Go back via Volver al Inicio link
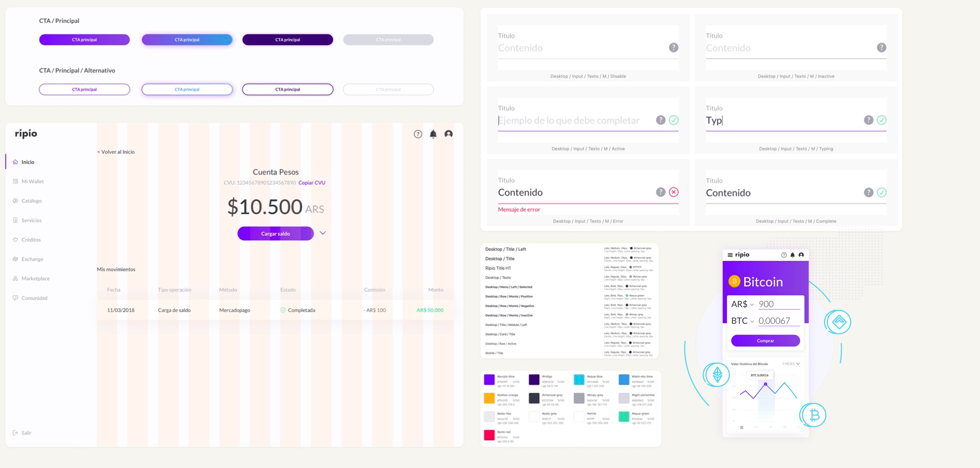 pyautogui.click(x=116, y=152)
